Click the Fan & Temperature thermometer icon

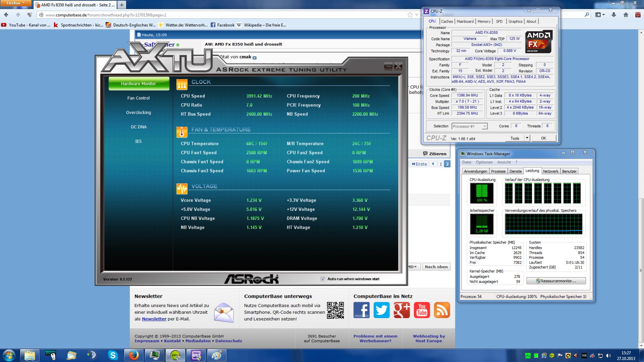tap(182, 132)
